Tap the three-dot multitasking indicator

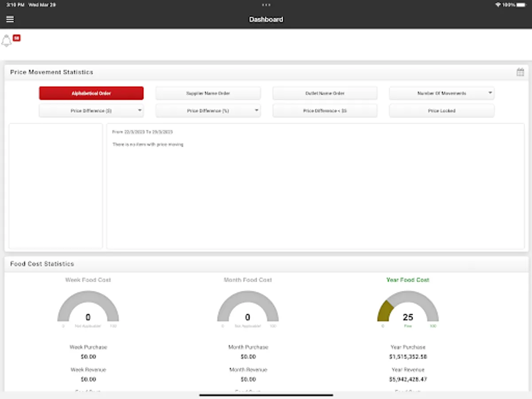(266, 5)
